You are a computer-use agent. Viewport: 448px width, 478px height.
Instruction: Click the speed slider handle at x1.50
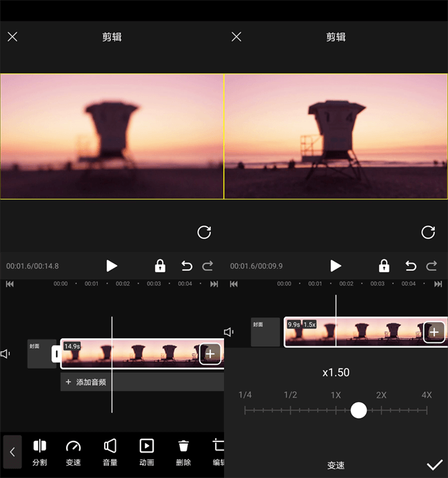point(358,411)
